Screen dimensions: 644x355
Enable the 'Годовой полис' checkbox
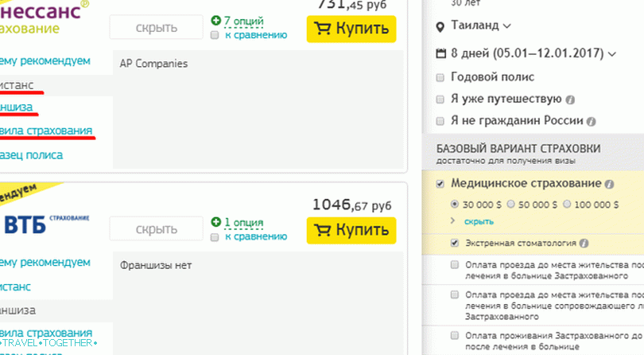pos(441,77)
